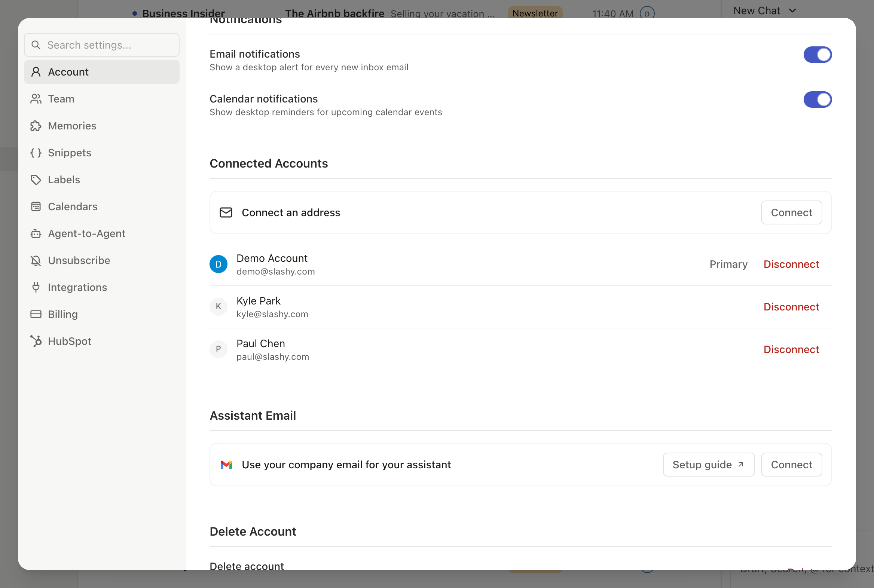Select the Snippets menu item

(x=102, y=153)
